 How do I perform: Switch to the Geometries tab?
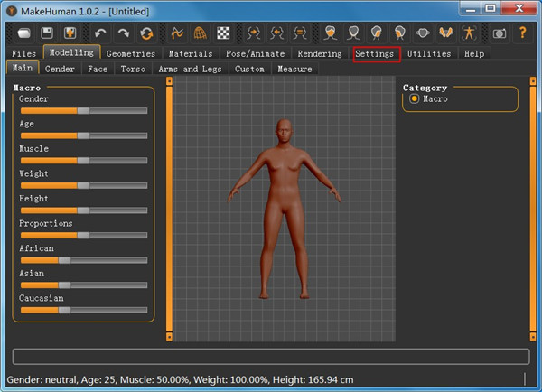click(131, 54)
